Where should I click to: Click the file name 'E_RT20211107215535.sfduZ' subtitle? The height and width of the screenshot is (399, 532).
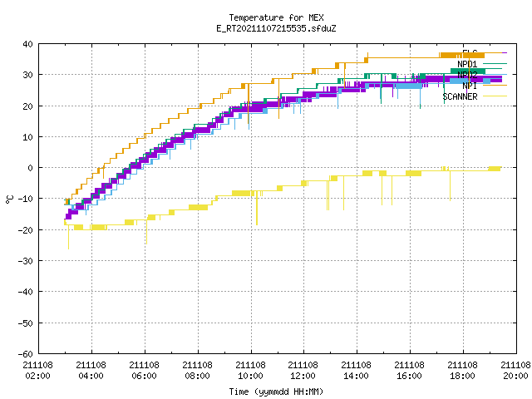(276, 28)
